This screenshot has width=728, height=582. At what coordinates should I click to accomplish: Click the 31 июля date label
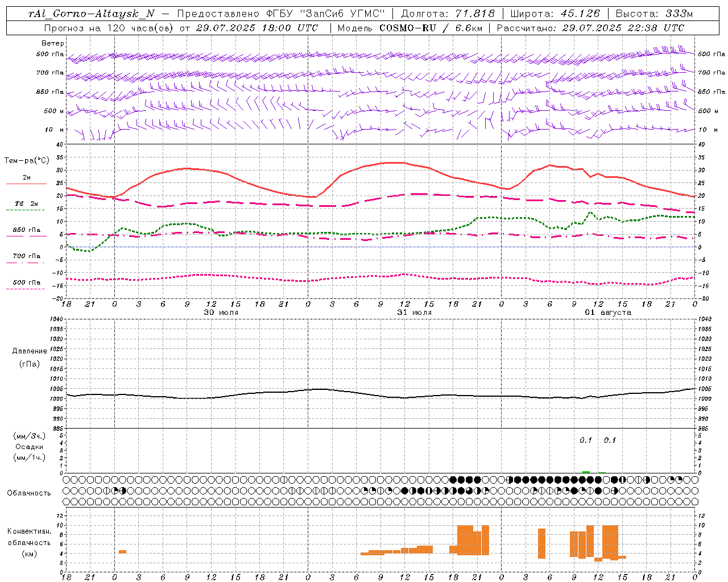pyautogui.click(x=415, y=313)
